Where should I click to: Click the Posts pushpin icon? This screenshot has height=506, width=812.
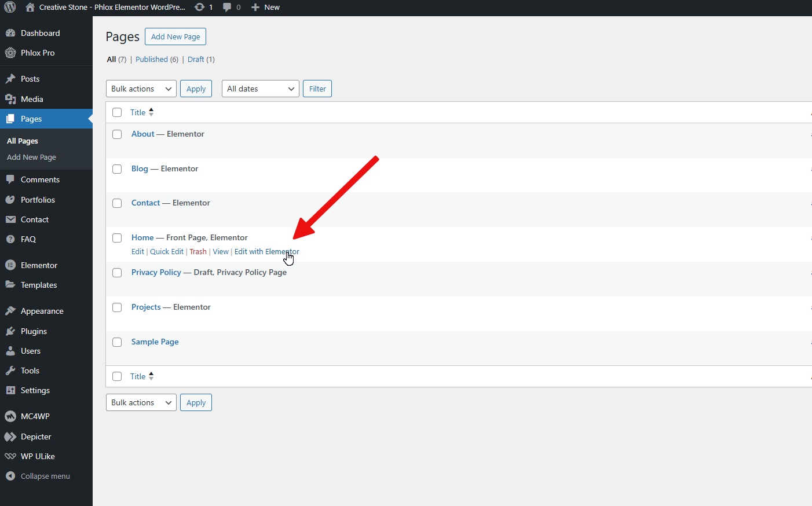(10, 79)
